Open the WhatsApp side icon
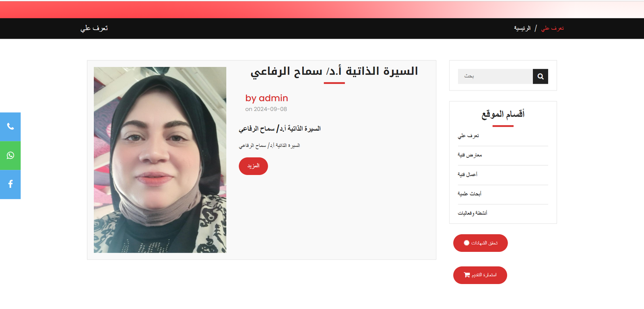644x309 pixels. pyautogui.click(x=10, y=156)
